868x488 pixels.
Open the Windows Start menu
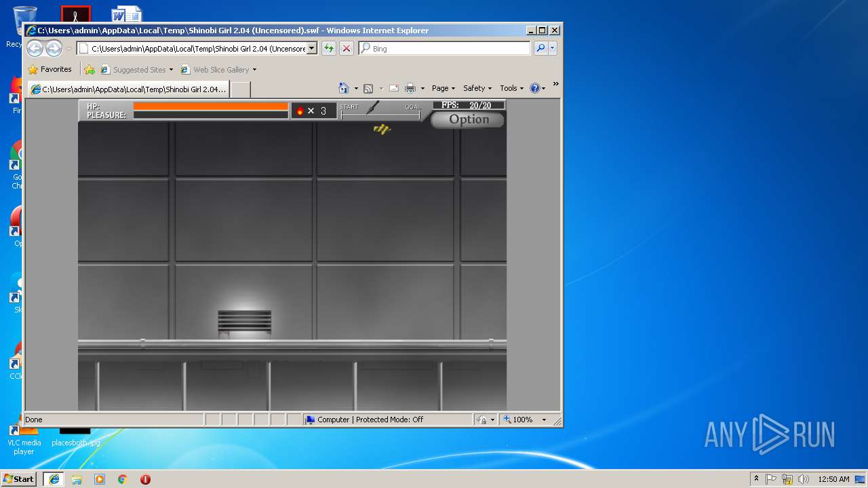click(x=19, y=479)
